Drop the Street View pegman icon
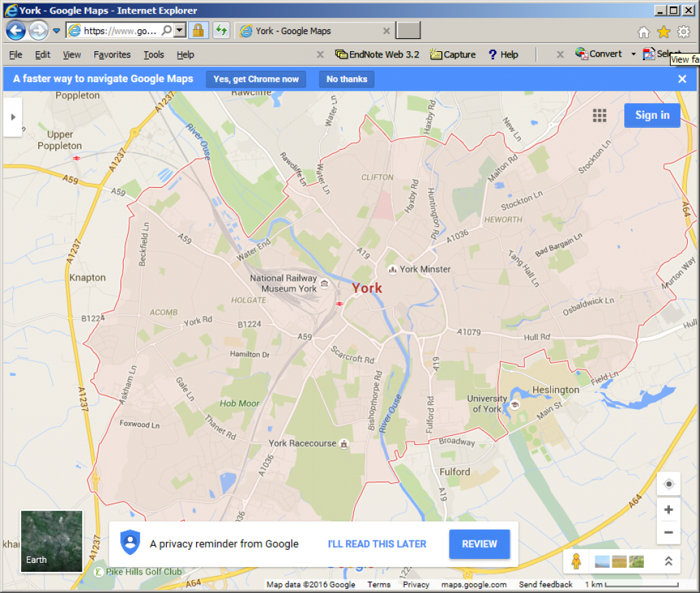Screen dimensions: 700x593 pyautogui.click(x=576, y=562)
